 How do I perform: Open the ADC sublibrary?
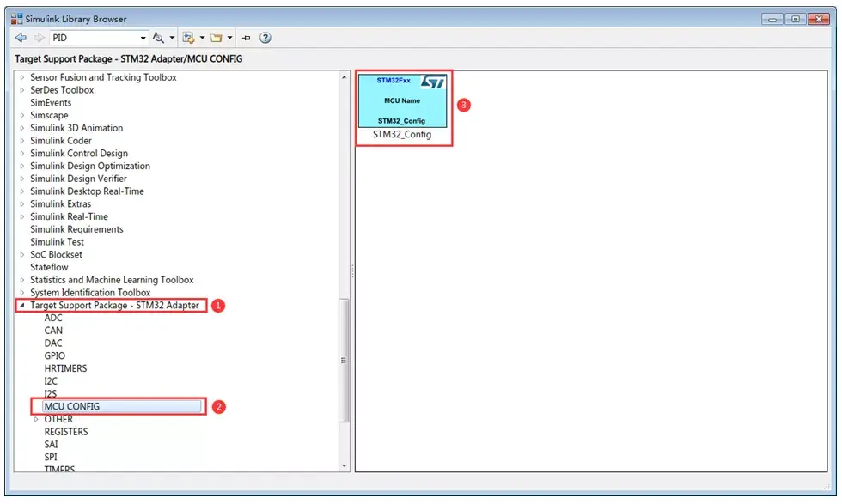coord(53,318)
